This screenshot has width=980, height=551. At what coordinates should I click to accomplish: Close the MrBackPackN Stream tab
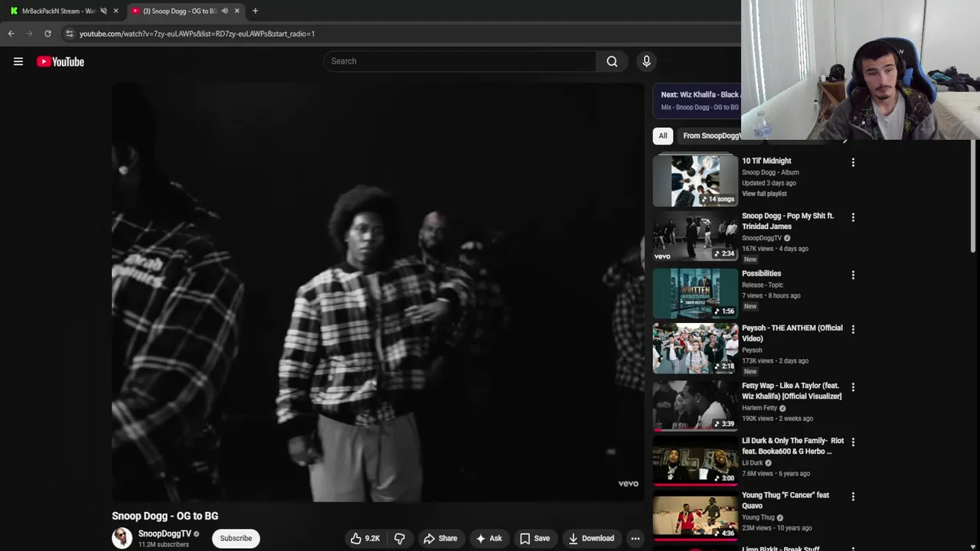click(x=116, y=11)
